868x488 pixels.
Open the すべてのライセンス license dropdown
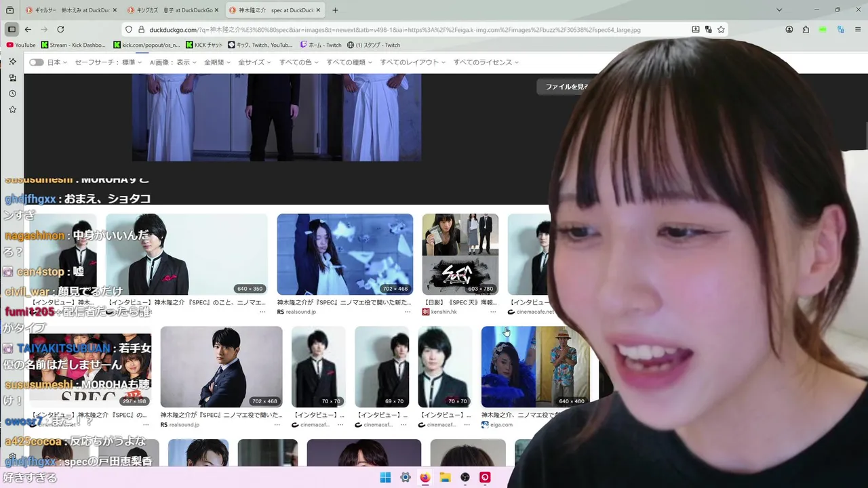coord(486,62)
